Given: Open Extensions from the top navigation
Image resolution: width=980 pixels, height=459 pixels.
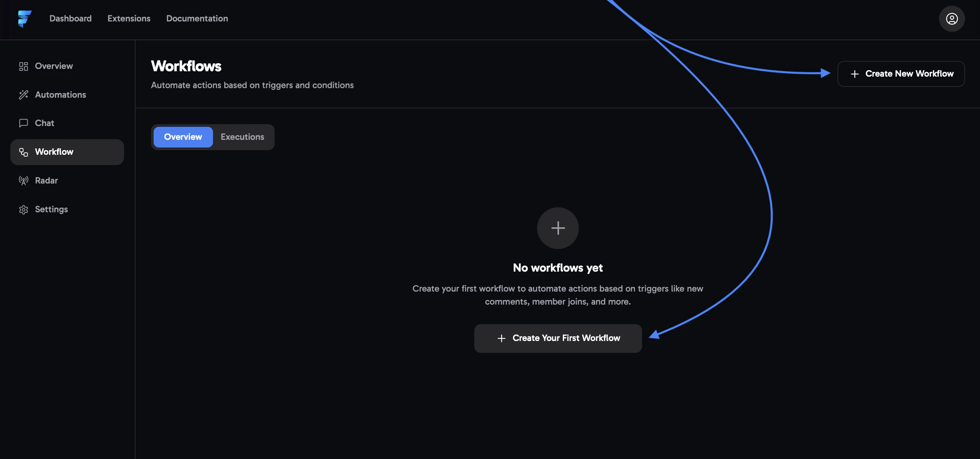Looking at the screenshot, I should coord(129,18).
